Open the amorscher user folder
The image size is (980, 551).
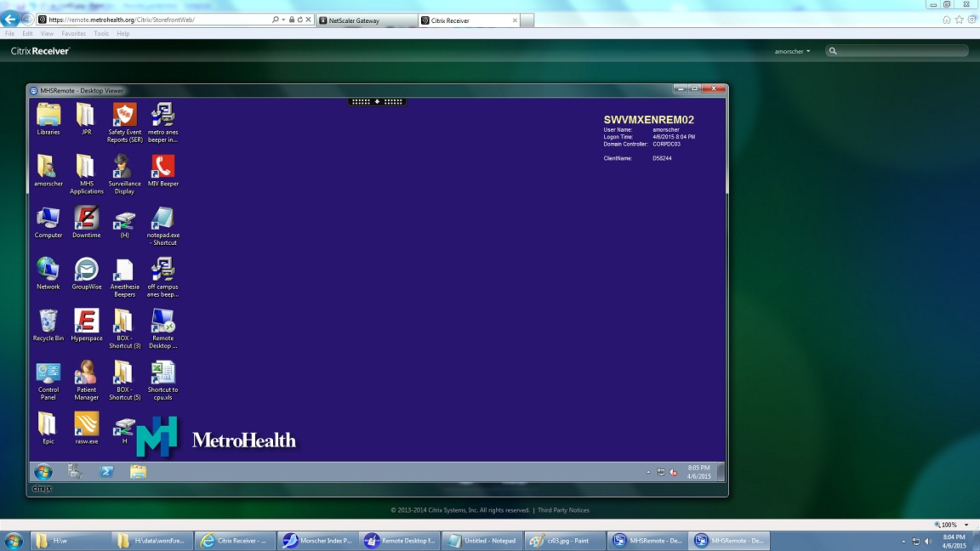pyautogui.click(x=48, y=171)
